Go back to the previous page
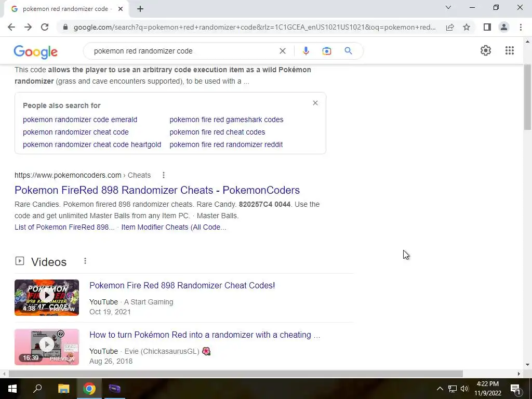This screenshot has width=532, height=399. [11, 27]
